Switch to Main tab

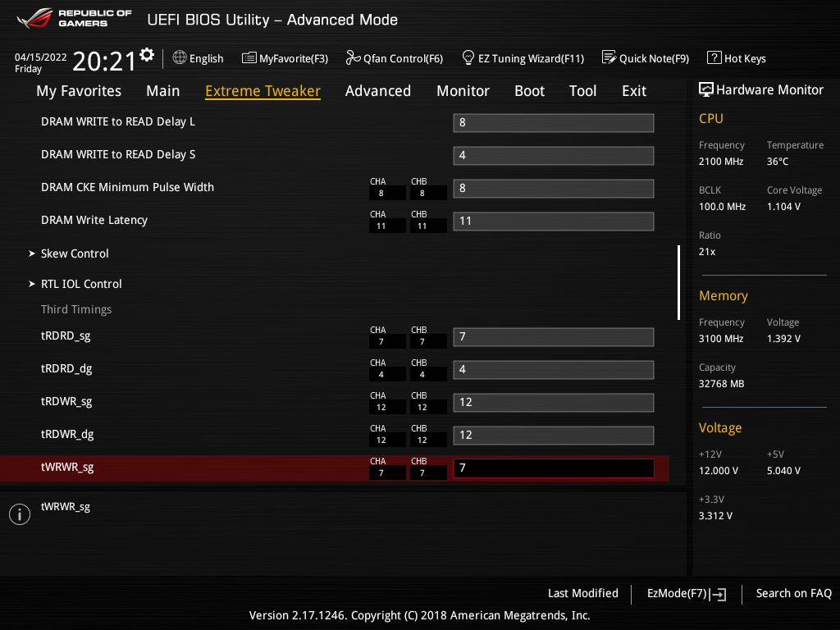tap(163, 91)
